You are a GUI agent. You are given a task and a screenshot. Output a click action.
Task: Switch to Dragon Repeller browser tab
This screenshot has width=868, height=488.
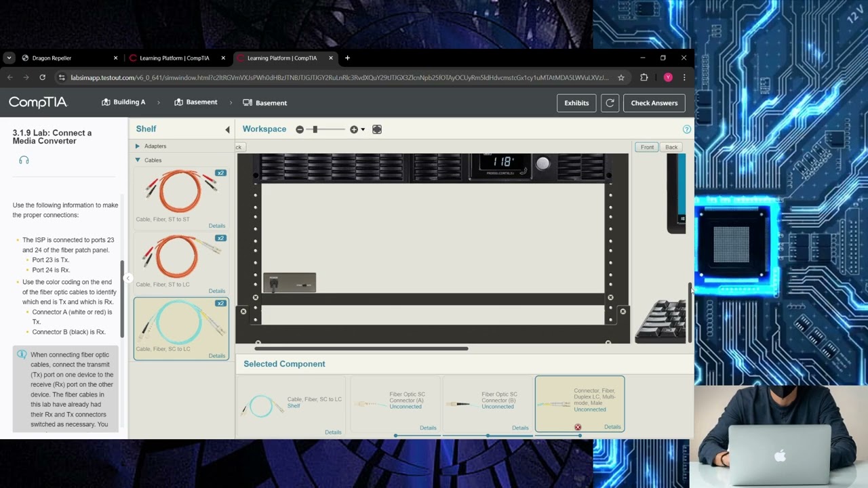[x=68, y=58]
